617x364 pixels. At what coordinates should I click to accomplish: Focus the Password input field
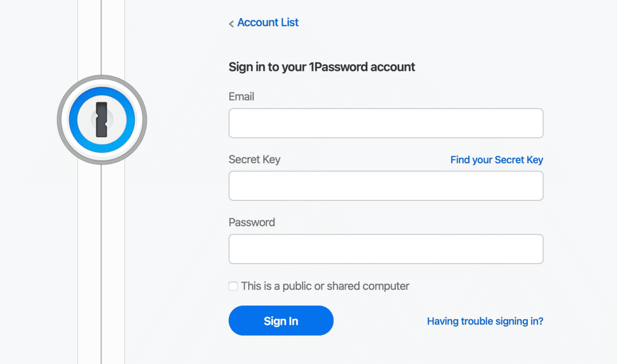click(386, 249)
